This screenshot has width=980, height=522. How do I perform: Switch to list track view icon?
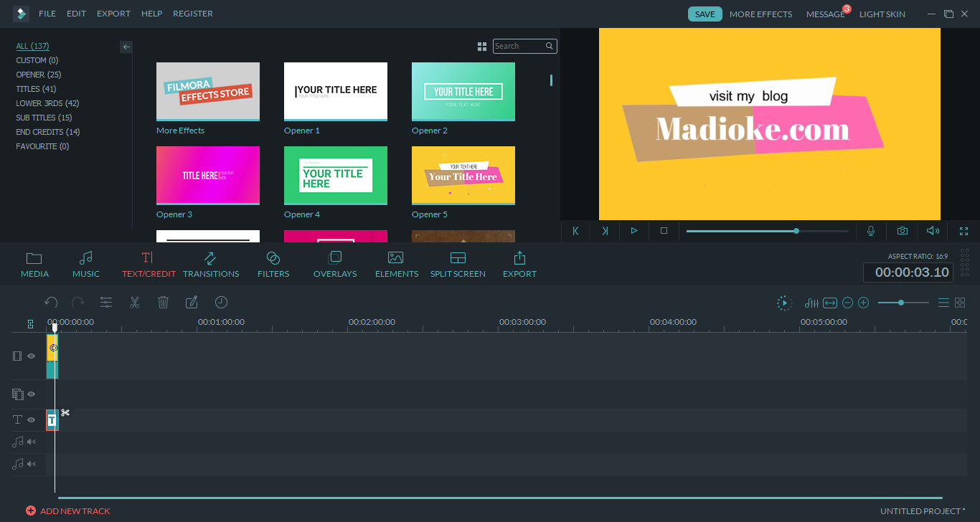pos(944,303)
